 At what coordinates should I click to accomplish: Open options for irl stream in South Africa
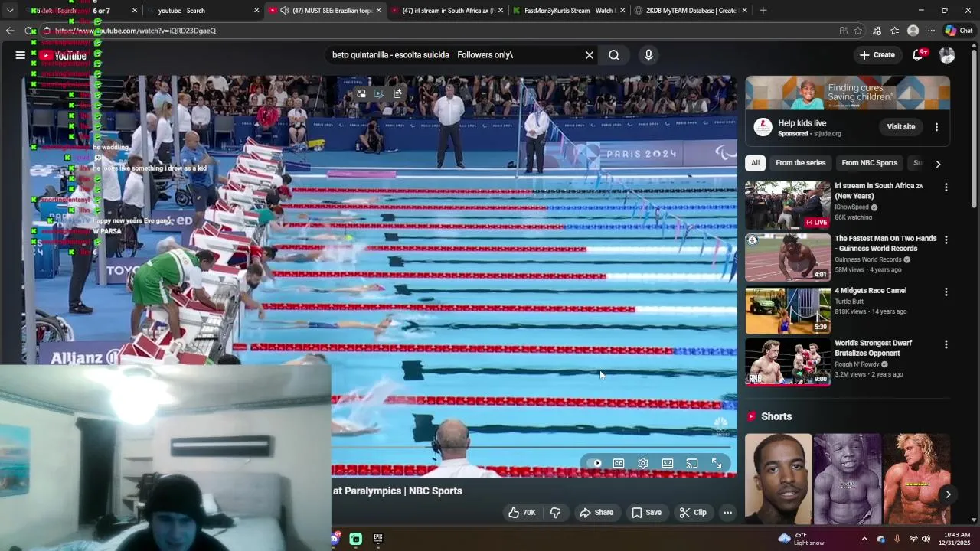946,187
